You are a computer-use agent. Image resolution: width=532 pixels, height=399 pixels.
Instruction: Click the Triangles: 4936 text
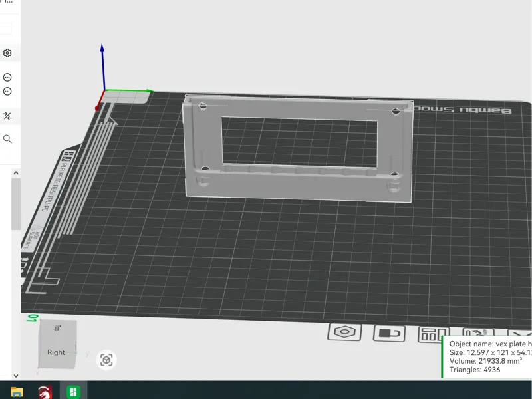click(475, 370)
